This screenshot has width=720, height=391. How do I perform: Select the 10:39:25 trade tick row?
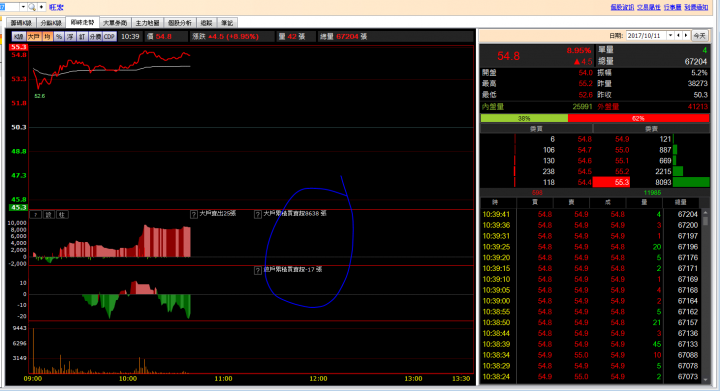click(590, 247)
